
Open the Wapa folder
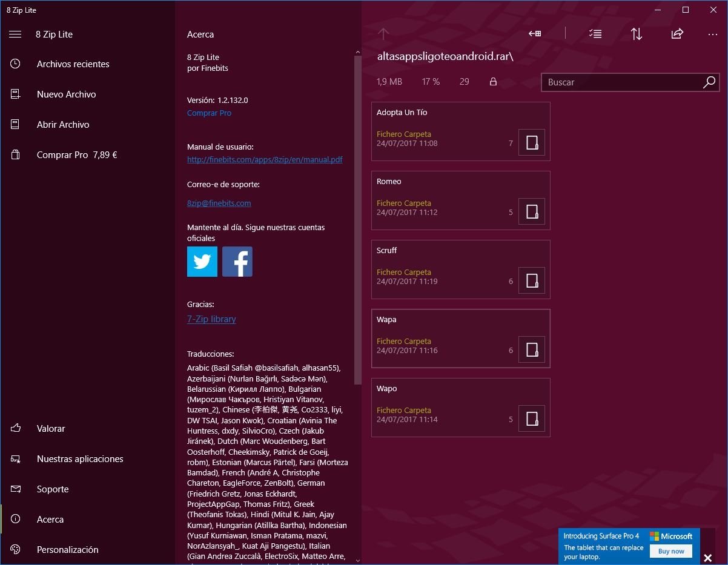coord(460,339)
